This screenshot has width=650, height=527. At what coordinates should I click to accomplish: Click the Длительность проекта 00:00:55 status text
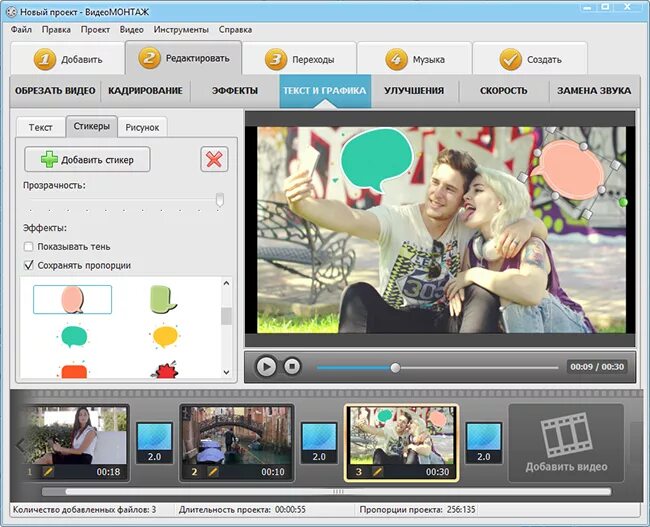(242, 510)
